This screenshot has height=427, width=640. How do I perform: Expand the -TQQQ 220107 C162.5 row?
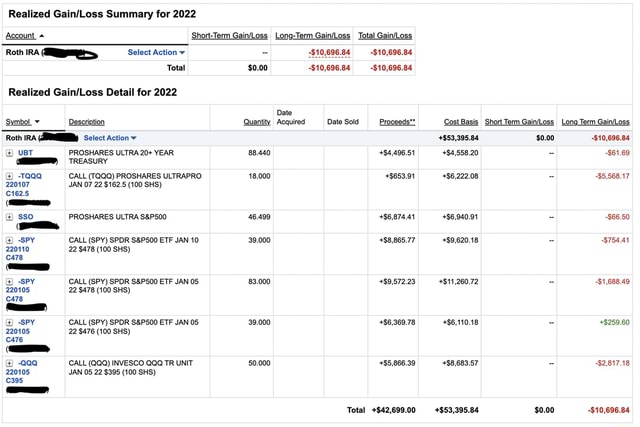[x=9, y=176]
